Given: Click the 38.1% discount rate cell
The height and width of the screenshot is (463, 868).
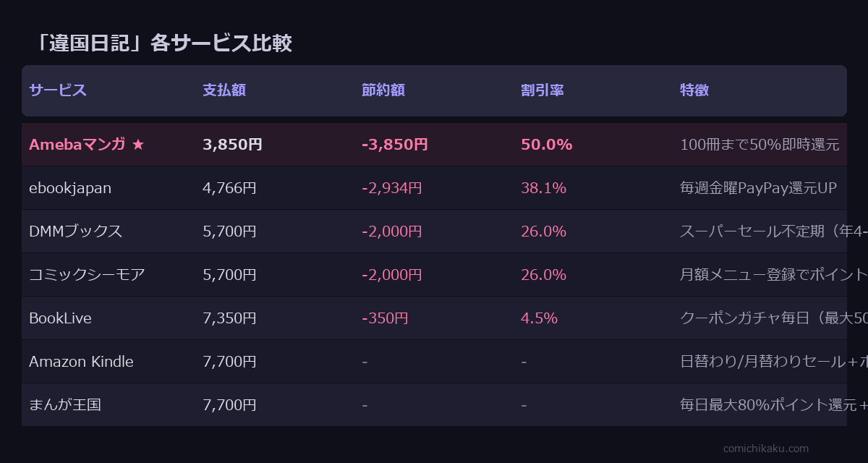Looking at the screenshot, I should (543, 188).
